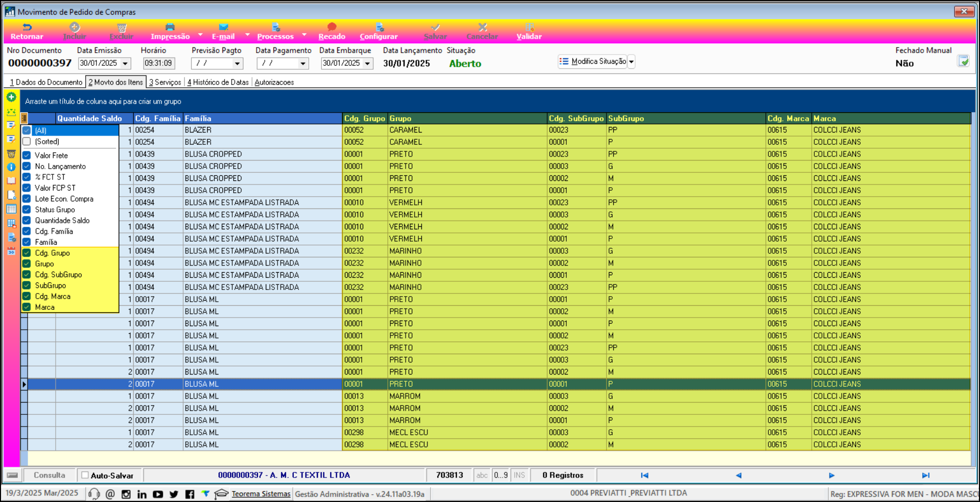Expand the E-mail dropdown arrow
This screenshot has height=502, width=980.
coord(247,35)
